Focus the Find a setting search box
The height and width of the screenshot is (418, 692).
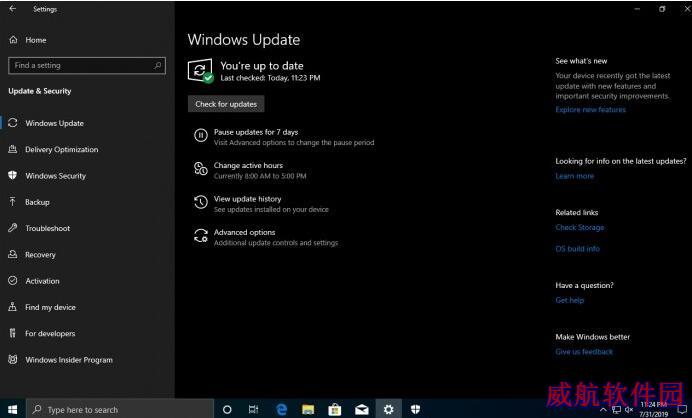[x=87, y=65]
